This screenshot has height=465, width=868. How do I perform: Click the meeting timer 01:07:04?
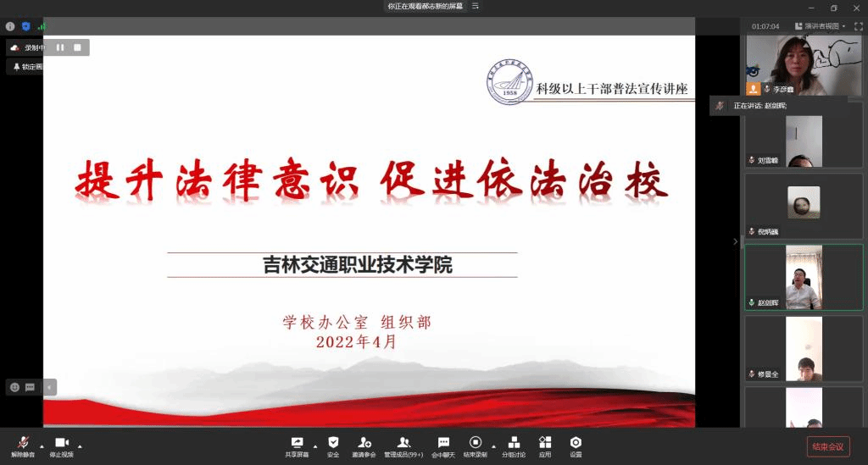[765, 26]
